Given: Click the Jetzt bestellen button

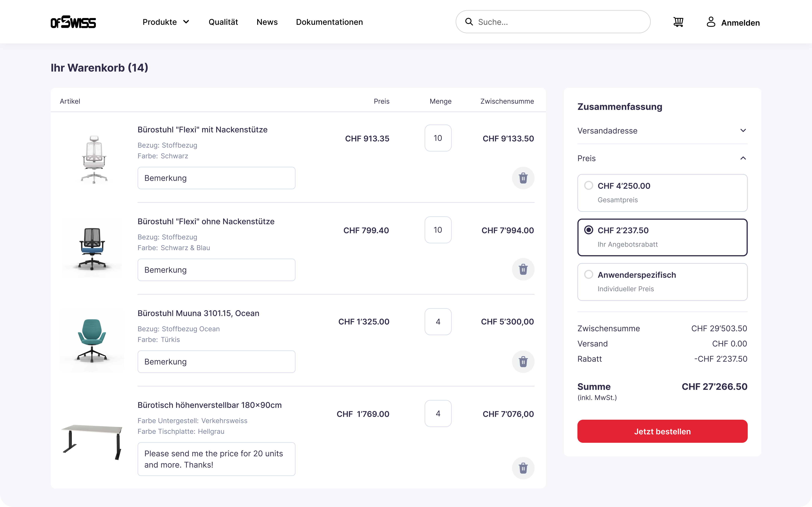Looking at the screenshot, I should pyautogui.click(x=662, y=431).
